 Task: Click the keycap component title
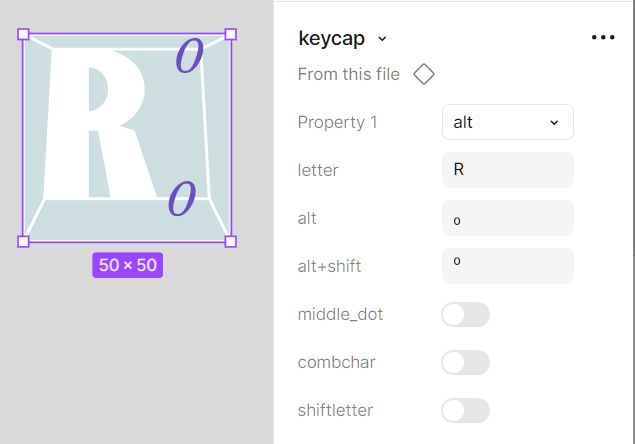[x=332, y=38]
